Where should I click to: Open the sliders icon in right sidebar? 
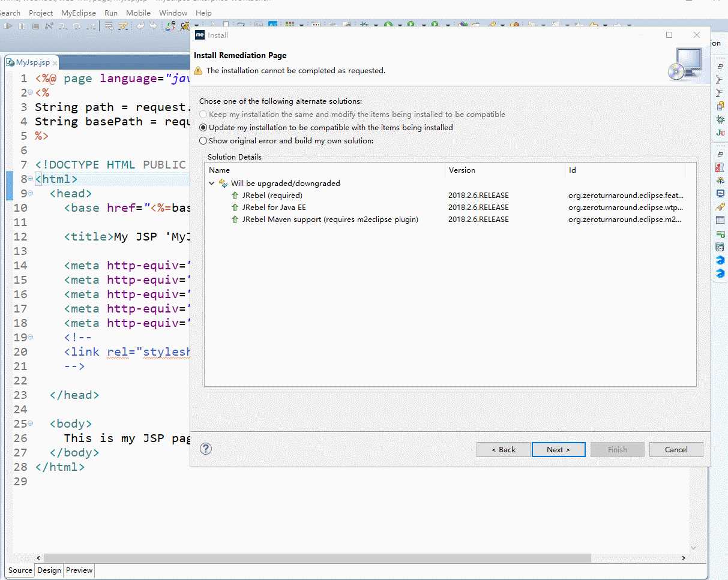pyautogui.click(x=720, y=181)
